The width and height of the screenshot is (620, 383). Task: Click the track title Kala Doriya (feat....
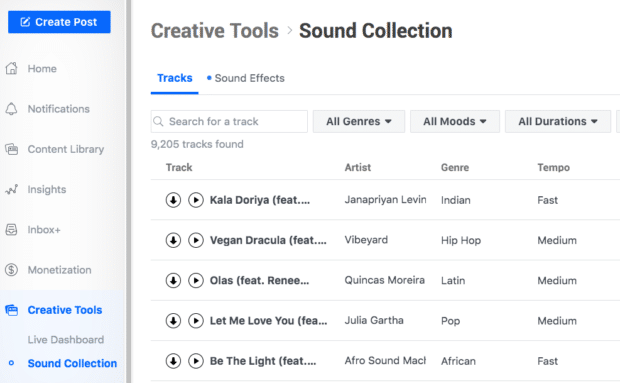pyautogui.click(x=260, y=200)
